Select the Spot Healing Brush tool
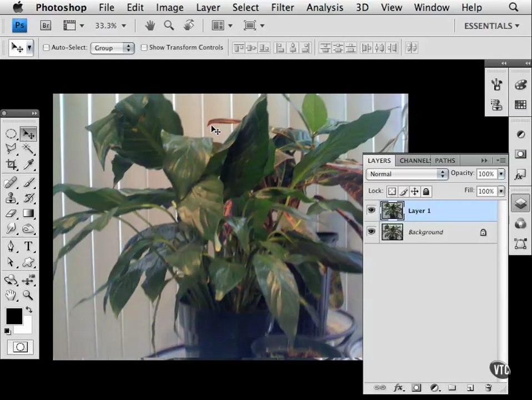 click(11, 183)
